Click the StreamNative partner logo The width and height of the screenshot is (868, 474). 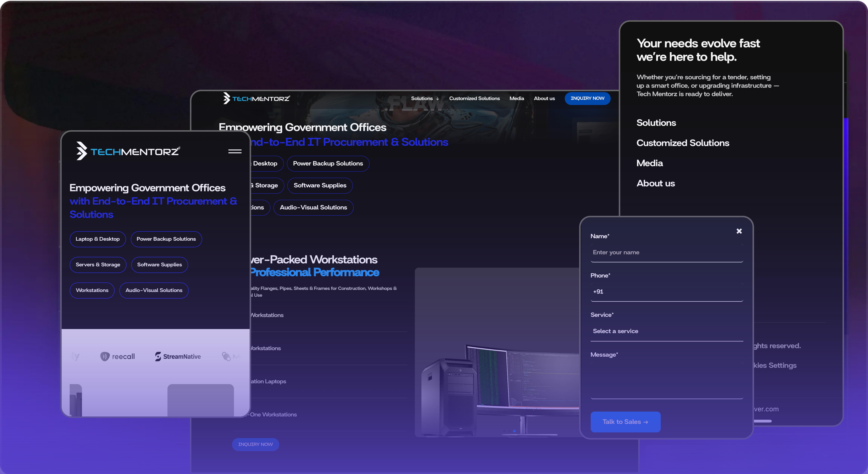(178, 356)
